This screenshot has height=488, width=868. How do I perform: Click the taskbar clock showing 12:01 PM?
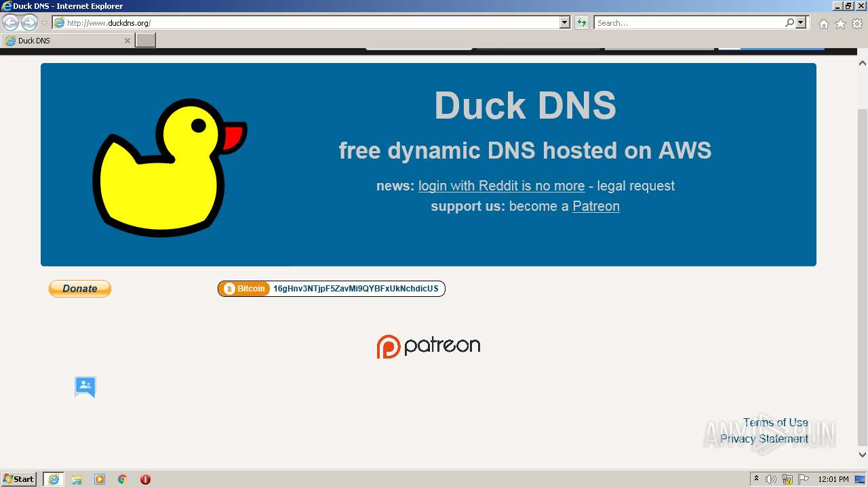(x=833, y=479)
